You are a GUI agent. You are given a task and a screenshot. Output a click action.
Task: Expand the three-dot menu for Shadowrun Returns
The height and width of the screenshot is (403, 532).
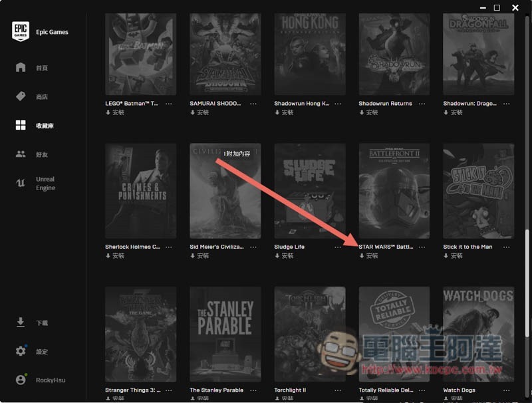(x=422, y=104)
